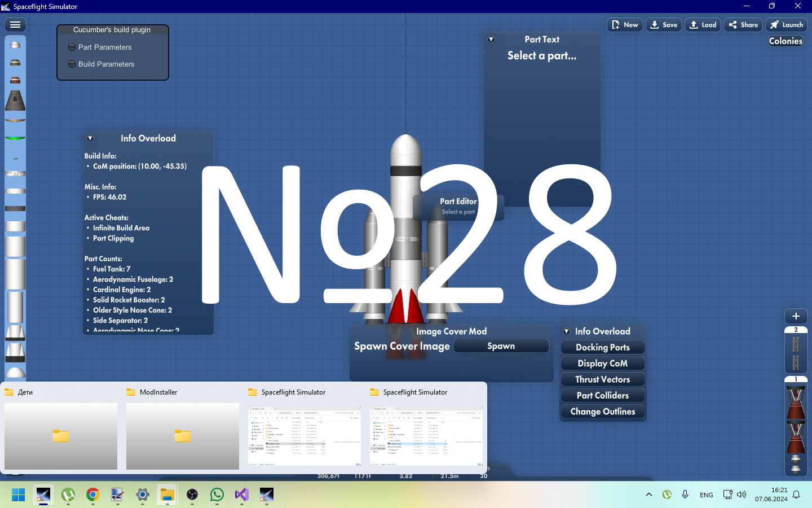
Task: Toggle Display CoM overlay
Action: [603, 364]
